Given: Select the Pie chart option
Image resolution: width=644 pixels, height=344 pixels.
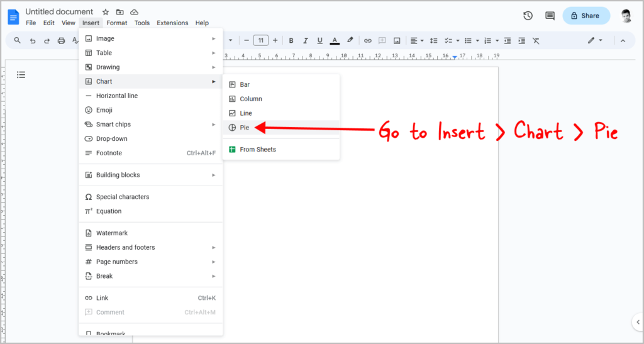Looking at the screenshot, I should click(281, 128).
